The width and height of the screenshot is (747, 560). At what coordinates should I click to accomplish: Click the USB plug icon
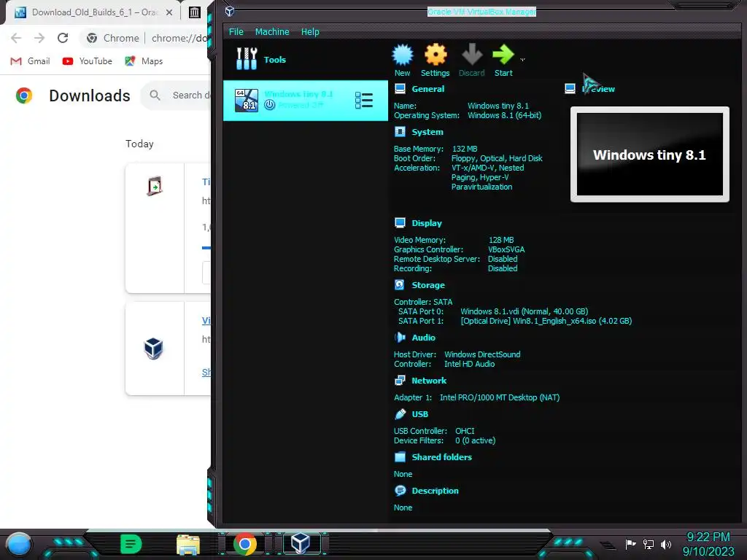pos(400,414)
